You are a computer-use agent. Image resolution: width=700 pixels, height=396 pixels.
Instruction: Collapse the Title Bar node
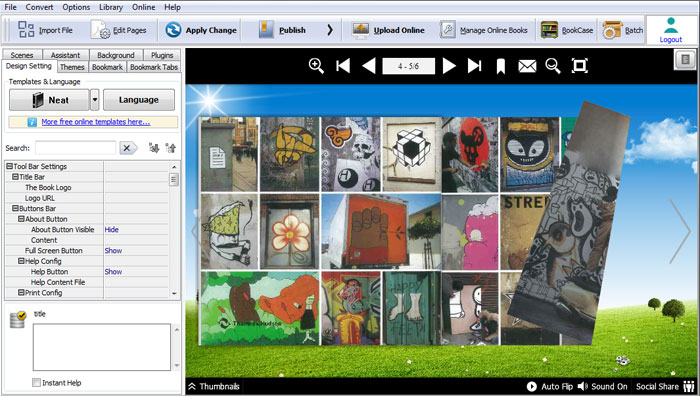coord(15,177)
